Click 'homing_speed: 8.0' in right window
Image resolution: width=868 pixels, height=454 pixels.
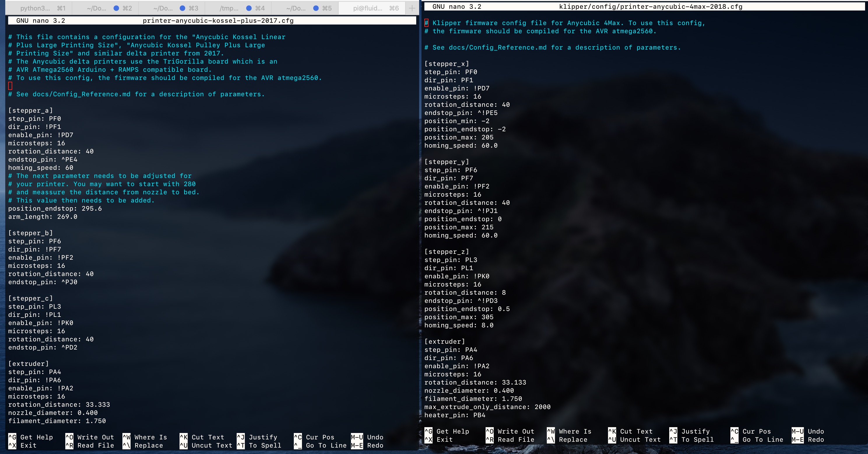(459, 325)
